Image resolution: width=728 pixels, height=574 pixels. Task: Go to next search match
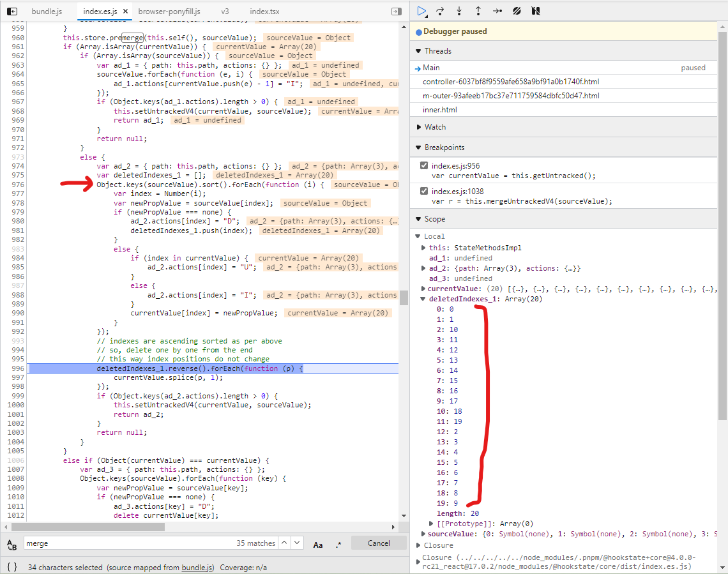click(x=297, y=543)
